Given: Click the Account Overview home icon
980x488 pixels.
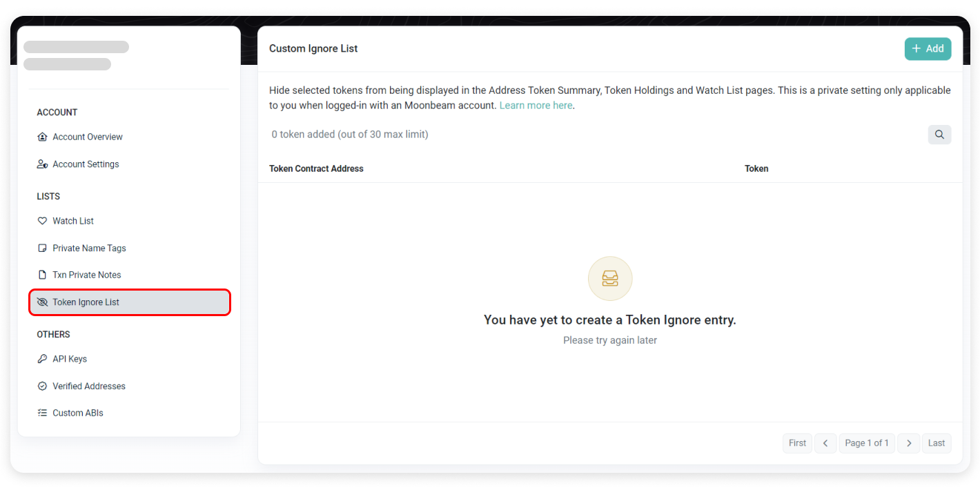Looking at the screenshot, I should [42, 137].
